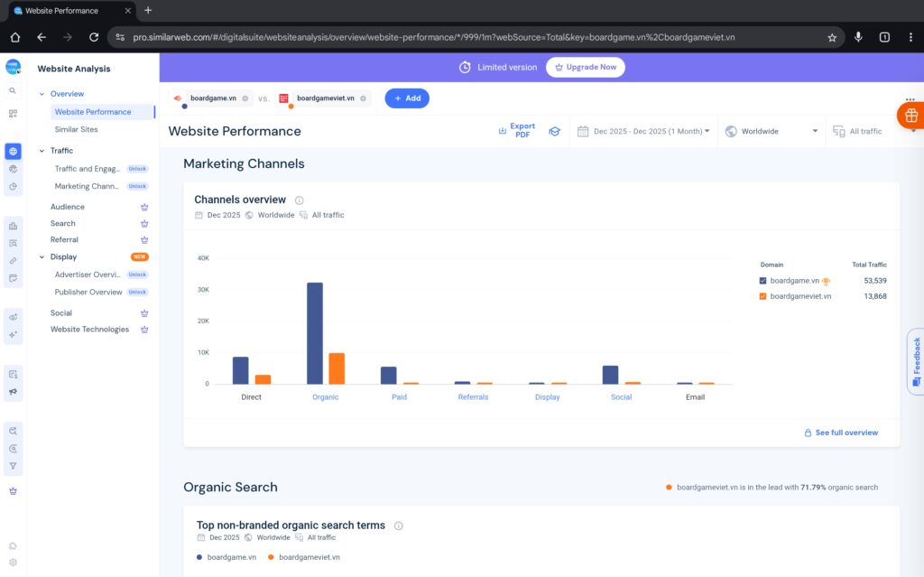This screenshot has height=577, width=924.
Task: Click the calendar icon in the date selector
Action: pos(583,131)
